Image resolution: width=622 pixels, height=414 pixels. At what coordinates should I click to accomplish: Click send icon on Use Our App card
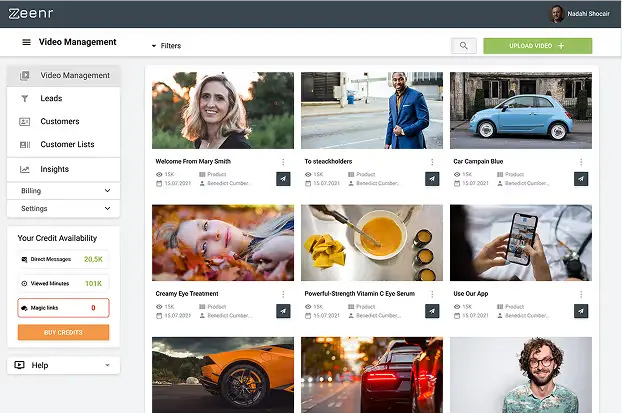581,311
